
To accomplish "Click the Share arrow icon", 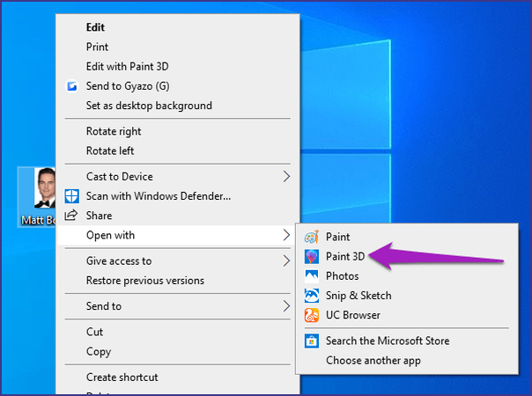I will pyautogui.click(x=71, y=216).
